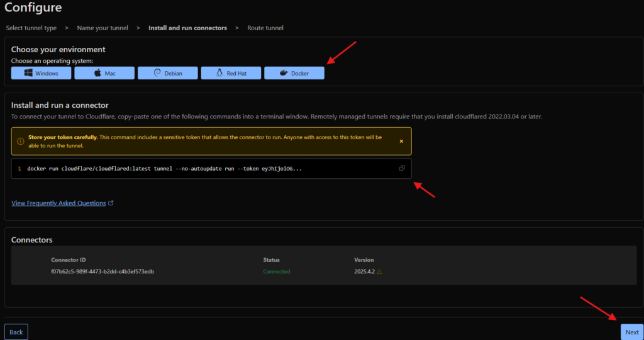This screenshot has height=340, width=644.
Task: Click the warning info icon in yellow banner
Action: pyautogui.click(x=21, y=141)
